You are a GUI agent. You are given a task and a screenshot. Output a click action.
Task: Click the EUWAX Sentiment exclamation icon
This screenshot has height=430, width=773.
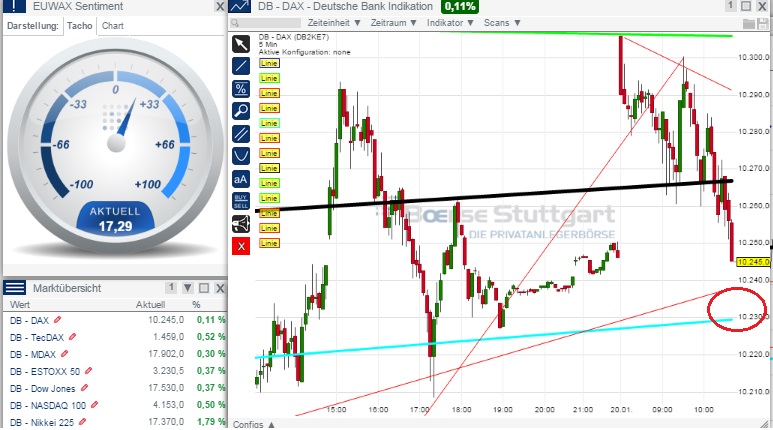(14, 6)
